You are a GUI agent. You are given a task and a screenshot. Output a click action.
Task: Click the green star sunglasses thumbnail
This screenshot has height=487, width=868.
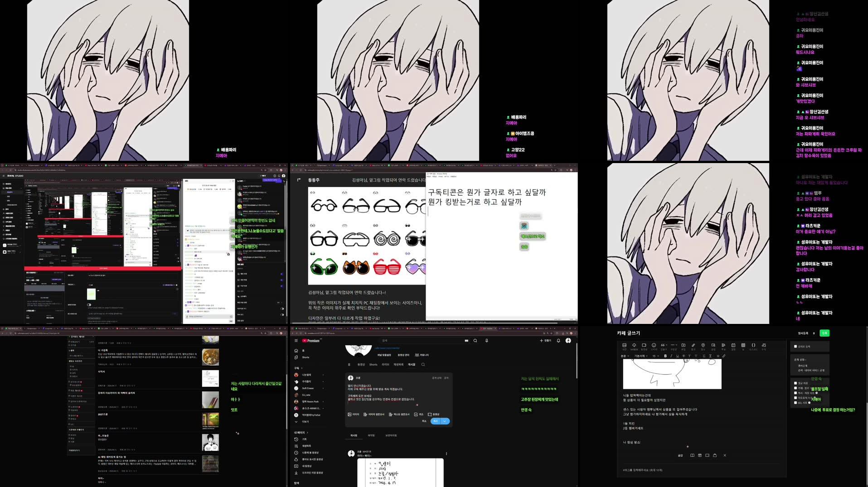tap(324, 266)
